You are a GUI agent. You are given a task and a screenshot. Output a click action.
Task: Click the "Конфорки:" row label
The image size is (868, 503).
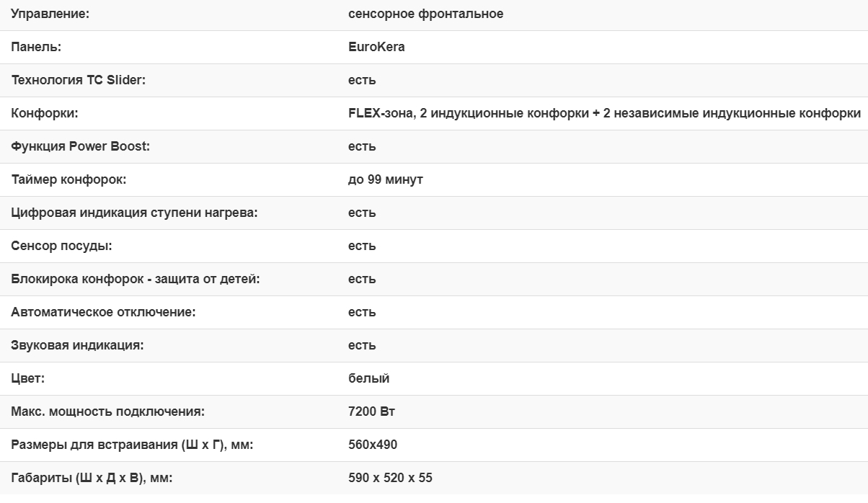45,113
